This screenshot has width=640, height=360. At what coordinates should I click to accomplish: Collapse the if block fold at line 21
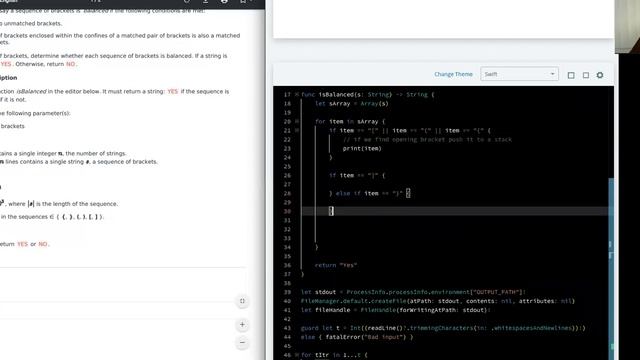[x=297, y=131]
